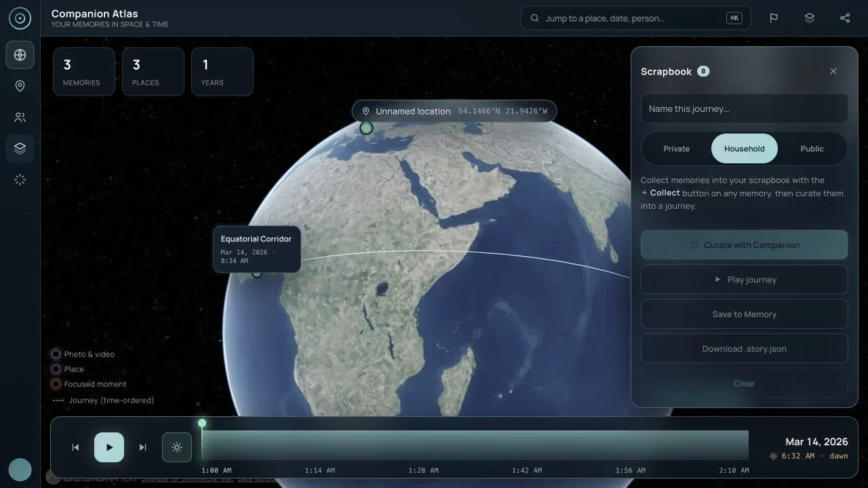Click the Place legend entry
The height and width of the screenshot is (488, 868).
pos(68,369)
